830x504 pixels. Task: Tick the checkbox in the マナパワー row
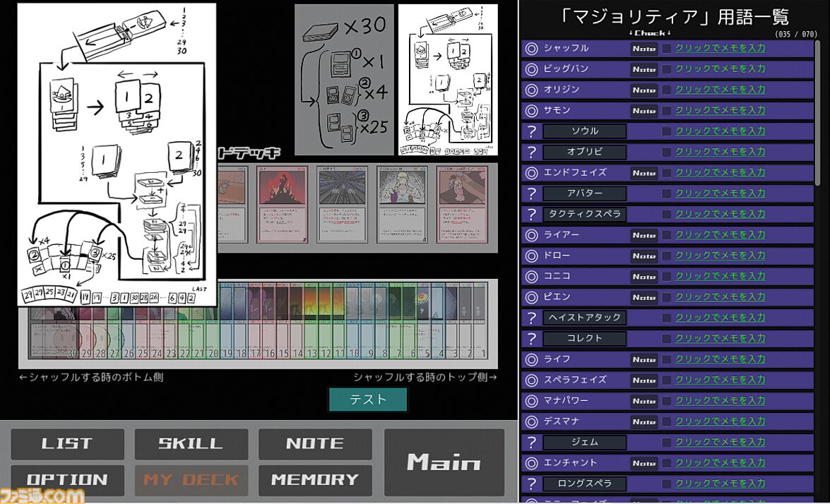coord(667,401)
